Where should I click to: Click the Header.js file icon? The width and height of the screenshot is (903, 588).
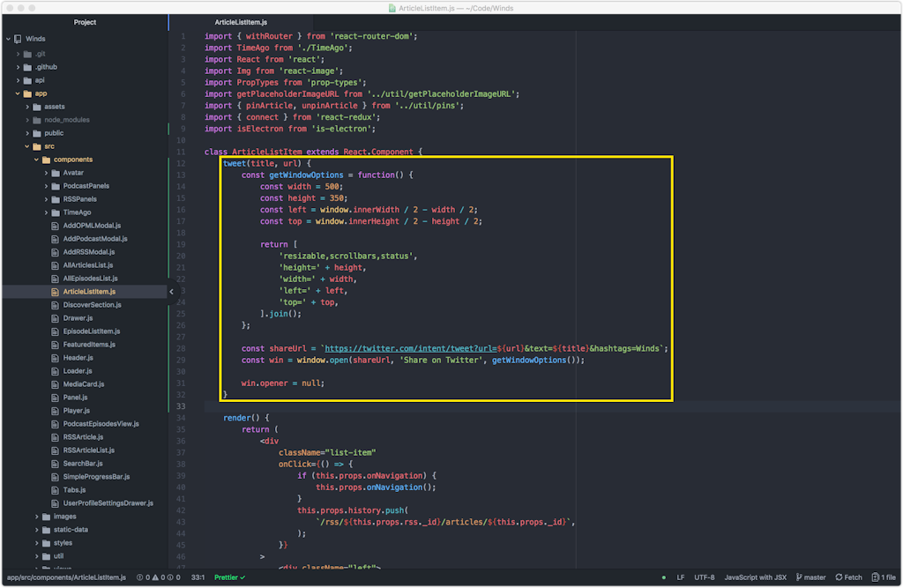click(x=56, y=358)
